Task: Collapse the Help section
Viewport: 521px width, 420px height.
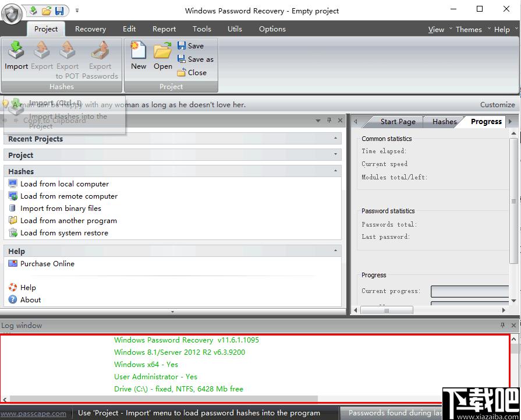Action: point(335,250)
